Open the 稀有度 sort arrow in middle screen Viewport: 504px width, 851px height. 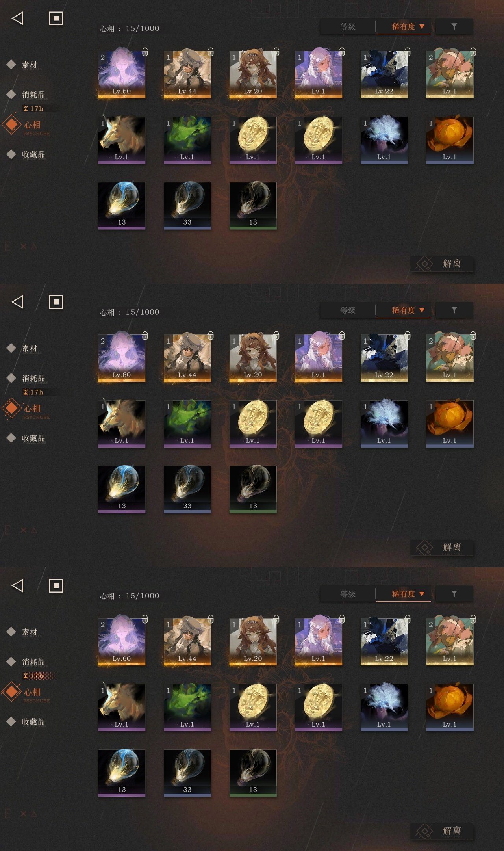point(422,310)
